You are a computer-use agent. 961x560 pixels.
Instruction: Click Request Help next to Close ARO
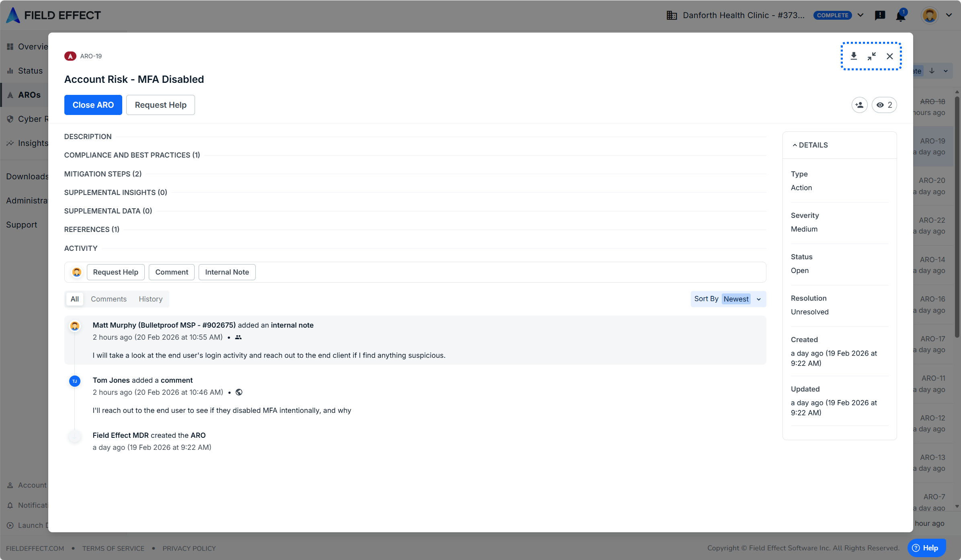point(160,105)
